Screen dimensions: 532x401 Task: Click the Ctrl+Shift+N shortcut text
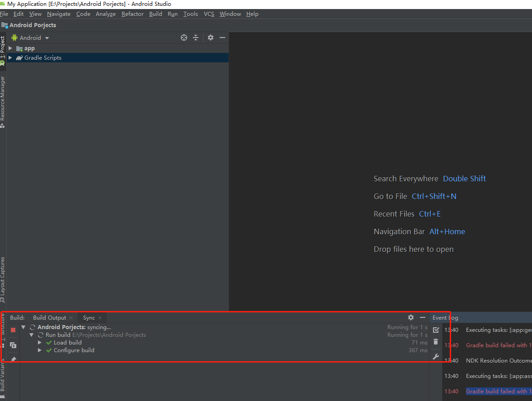pyautogui.click(x=434, y=196)
